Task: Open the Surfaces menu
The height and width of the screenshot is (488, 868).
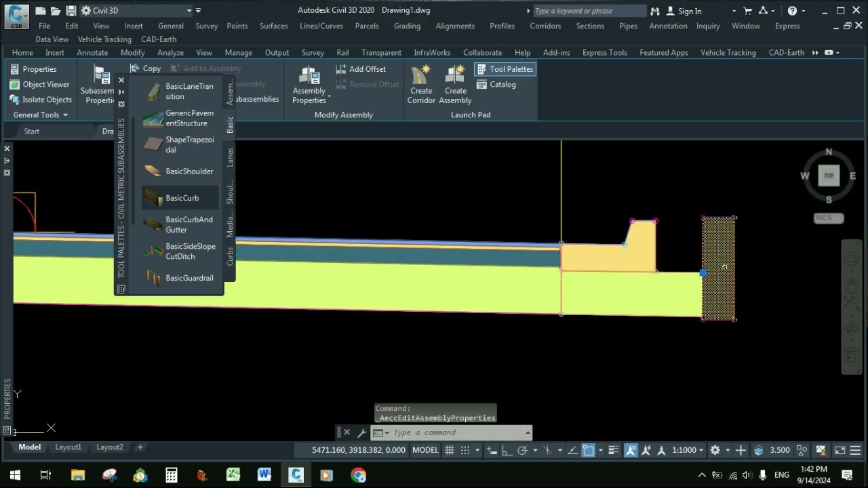Action: (273, 26)
